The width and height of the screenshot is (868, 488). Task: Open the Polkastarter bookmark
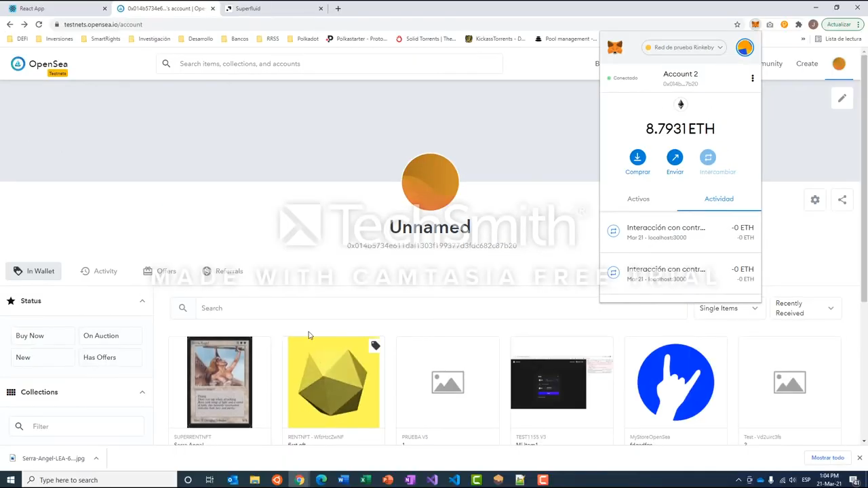tap(357, 39)
